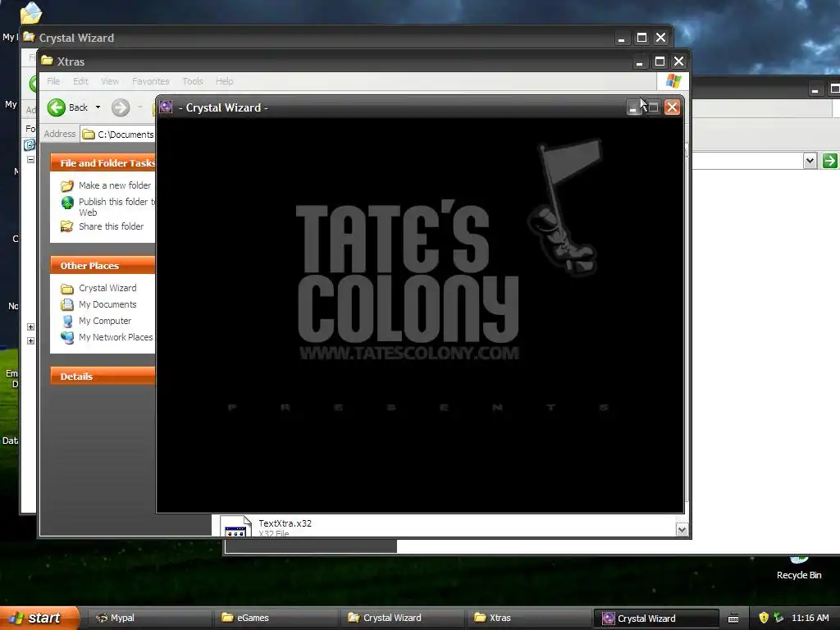Viewport: 840px width, 630px height.
Task: Open the Favorites menu in Xtras window
Action: point(151,81)
